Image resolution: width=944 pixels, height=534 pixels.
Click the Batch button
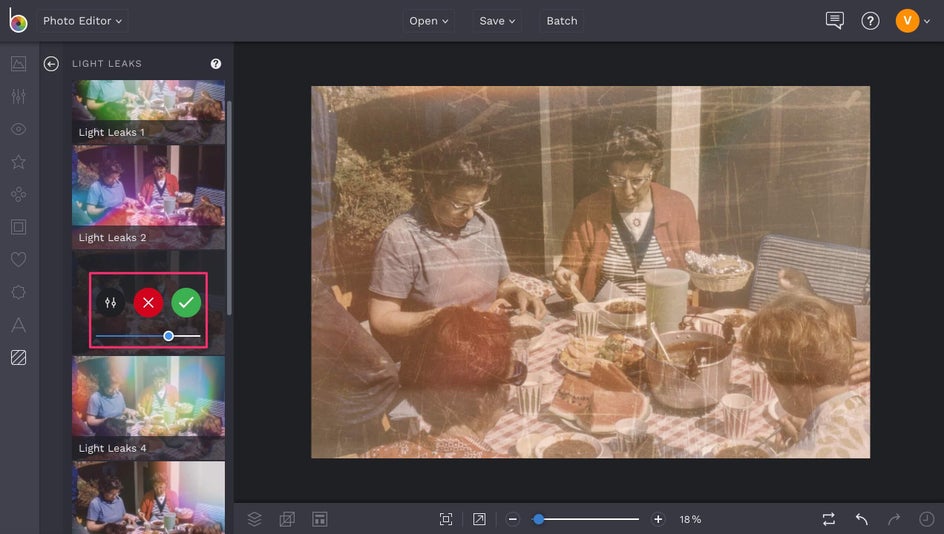pyautogui.click(x=562, y=20)
